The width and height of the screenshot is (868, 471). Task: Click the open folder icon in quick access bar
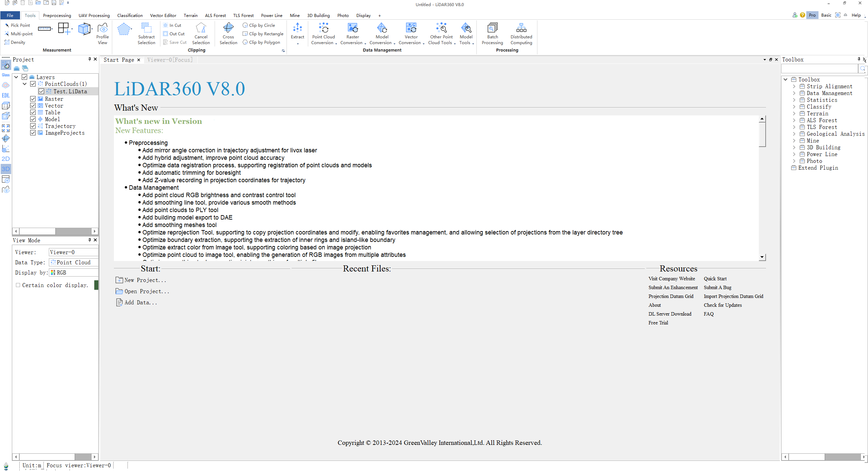pos(38,3)
